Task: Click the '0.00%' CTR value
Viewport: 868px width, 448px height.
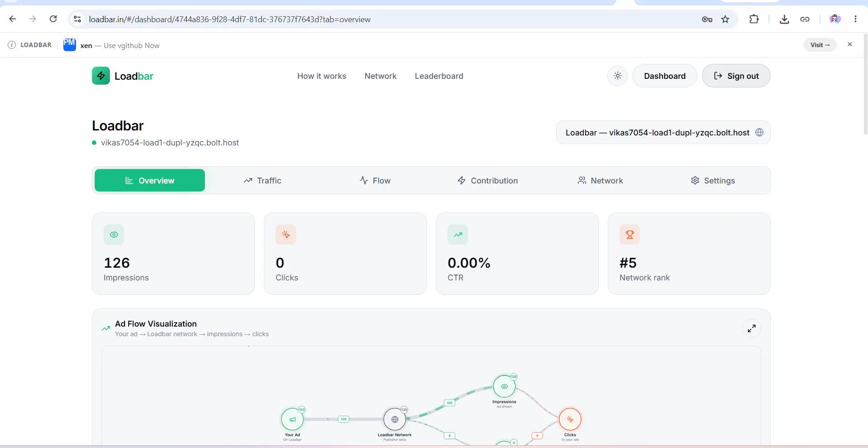Action: tap(469, 263)
